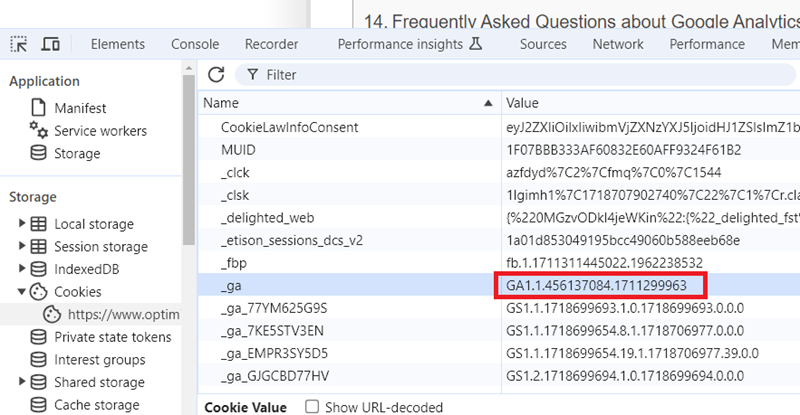Select the _ga_7KE5STV3EN cookie row
Image resolution: width=800 pixels, height=415 pixels.
click(x=499, y=331)
